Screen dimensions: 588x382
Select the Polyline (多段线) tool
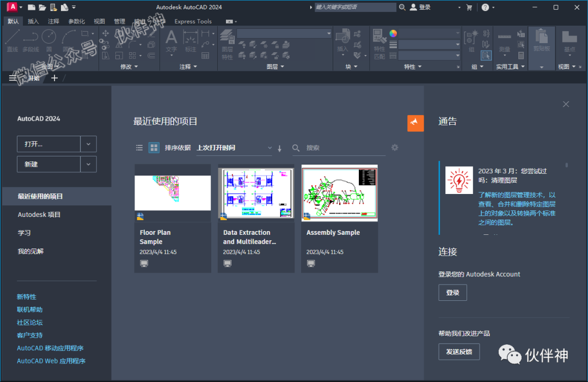(x=30, y=40)
